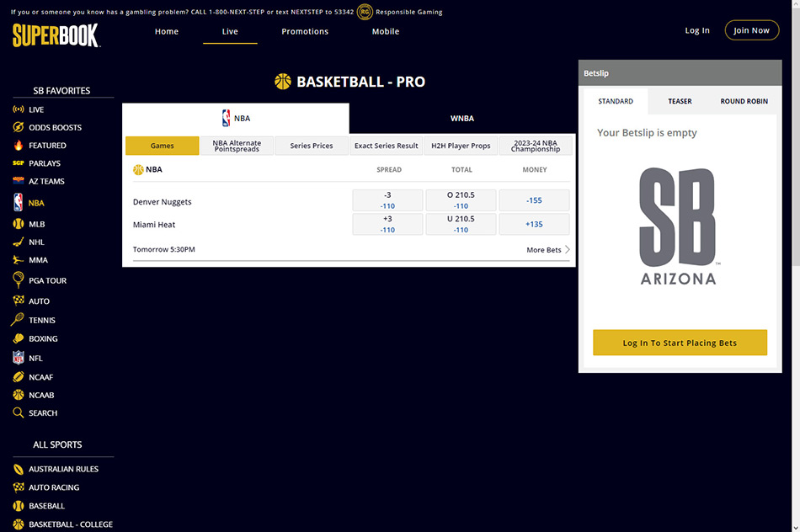The height and width of the screenshot is (532, 800).
Task: Bet Under 210.5 total
Action: (x=461, y=224)
